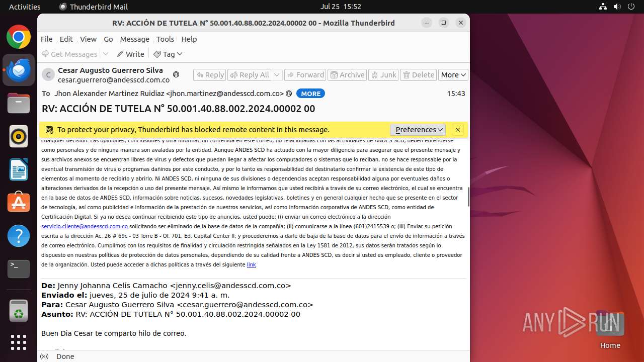Open the Home desktop folder

click(x=610, y=329)
